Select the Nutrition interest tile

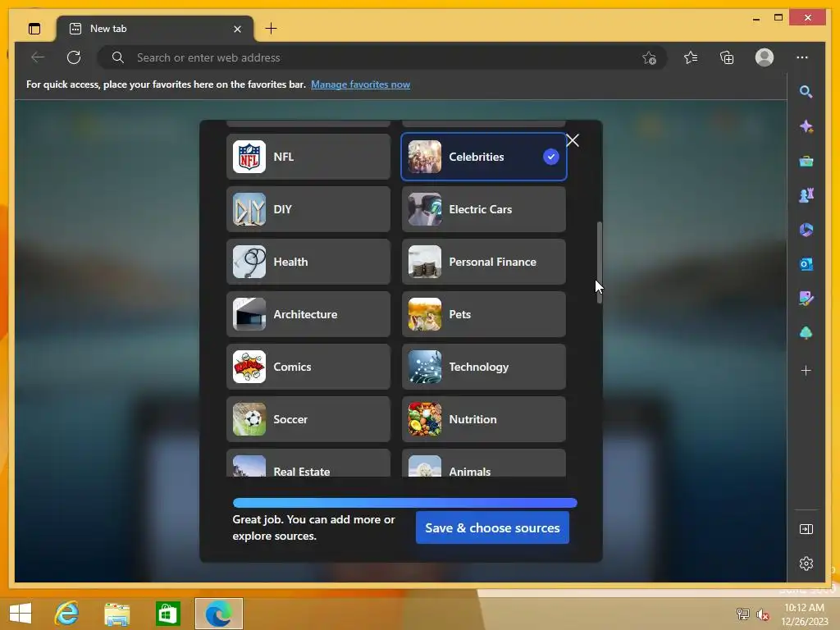point(484,419)
